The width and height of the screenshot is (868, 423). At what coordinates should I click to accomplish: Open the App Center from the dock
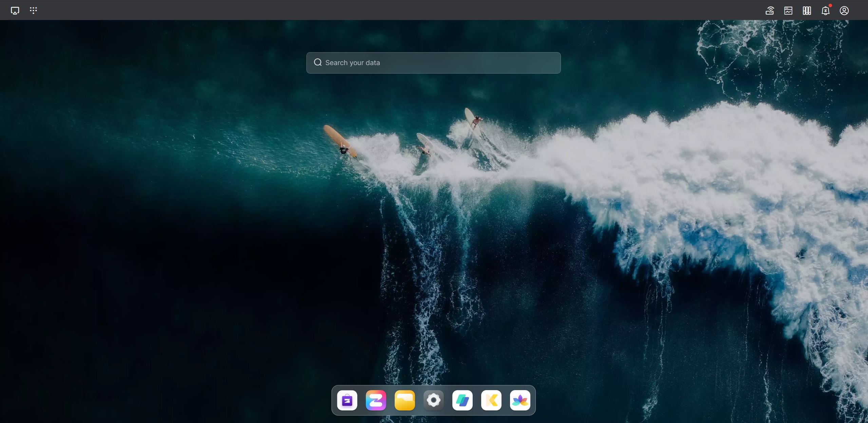346,400
